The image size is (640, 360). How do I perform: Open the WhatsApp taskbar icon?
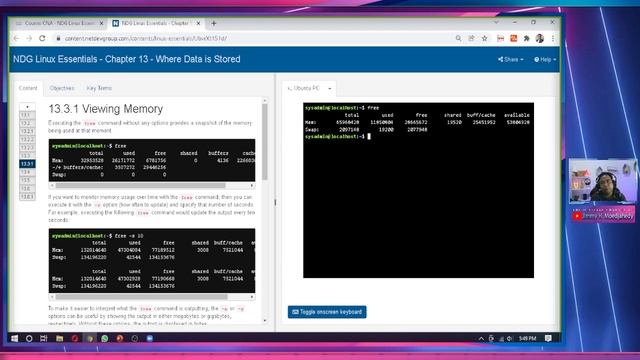click(x=104, y=338)
